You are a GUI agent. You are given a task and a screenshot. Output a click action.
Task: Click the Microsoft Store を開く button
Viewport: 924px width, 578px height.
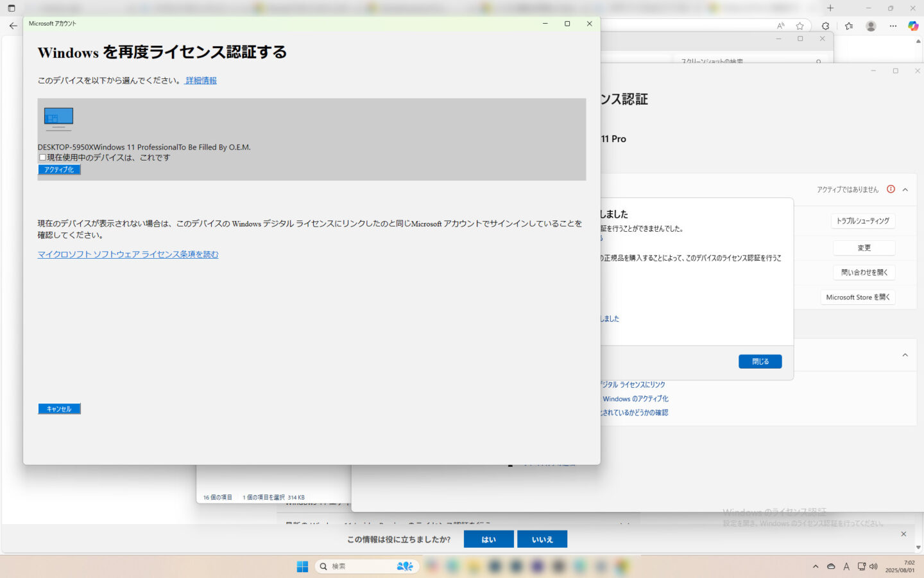(858, 297)
